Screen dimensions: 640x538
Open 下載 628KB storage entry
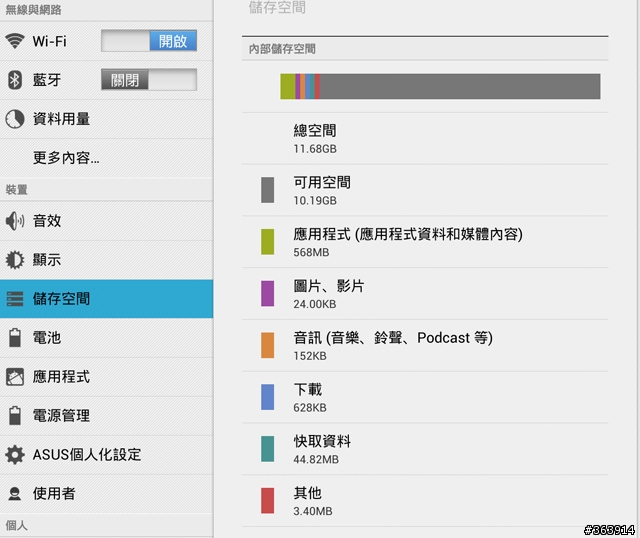point(425,397)
